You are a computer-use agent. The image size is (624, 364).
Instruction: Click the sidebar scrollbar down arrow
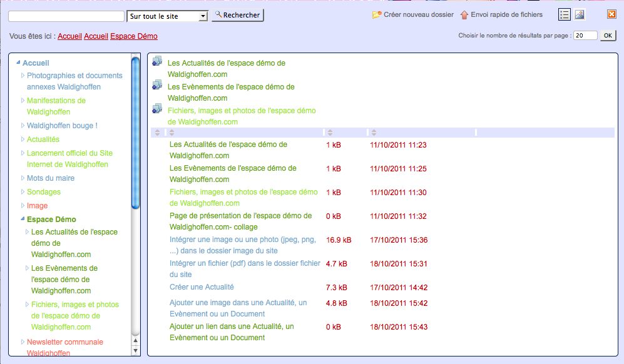coord(135,351)
